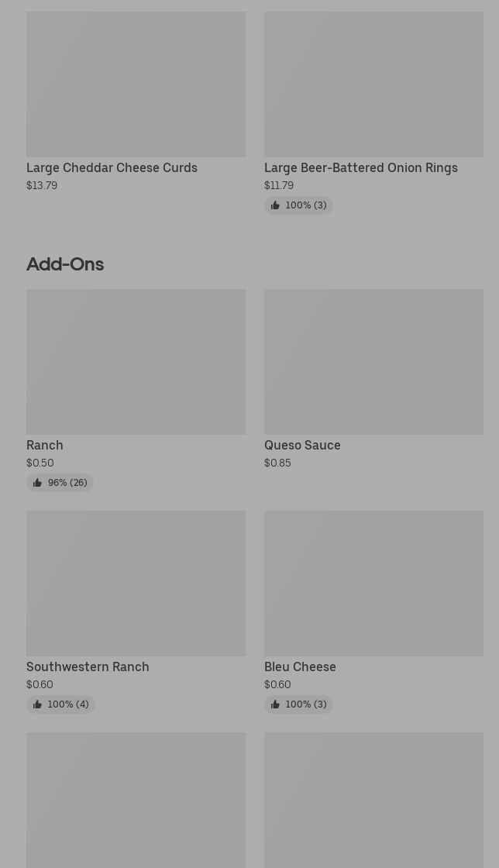Screen dimensions: 499x868
Task: Click the Southwestern Ranch product image
Action: click(136, 583)
